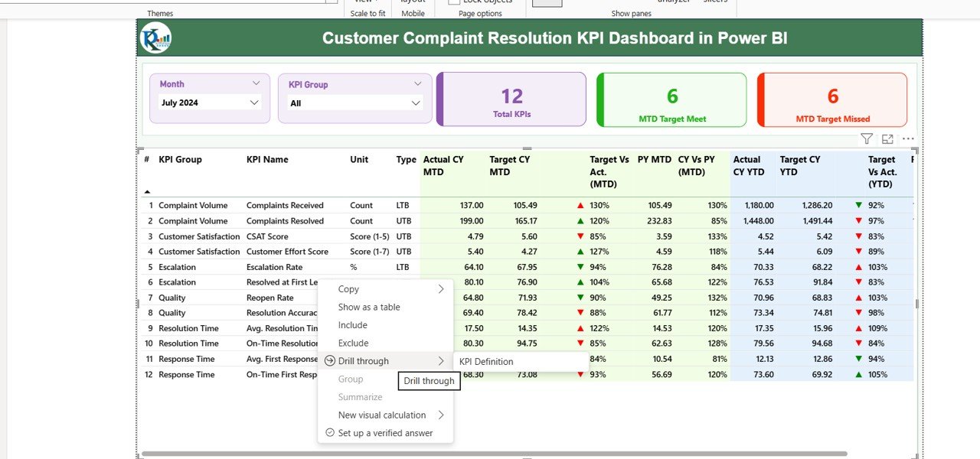The width and height of the screenshot is (980, 459).
Task: Click Exclude in the context menu
Action: point(353,343)
